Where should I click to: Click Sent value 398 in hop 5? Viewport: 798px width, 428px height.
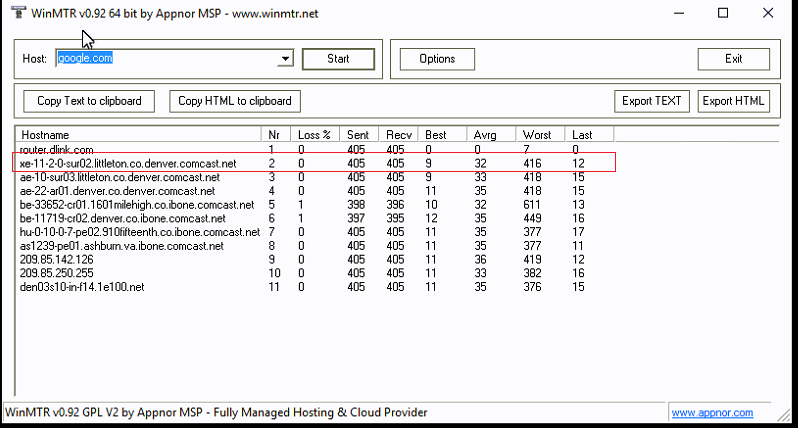tap(356, 205)
